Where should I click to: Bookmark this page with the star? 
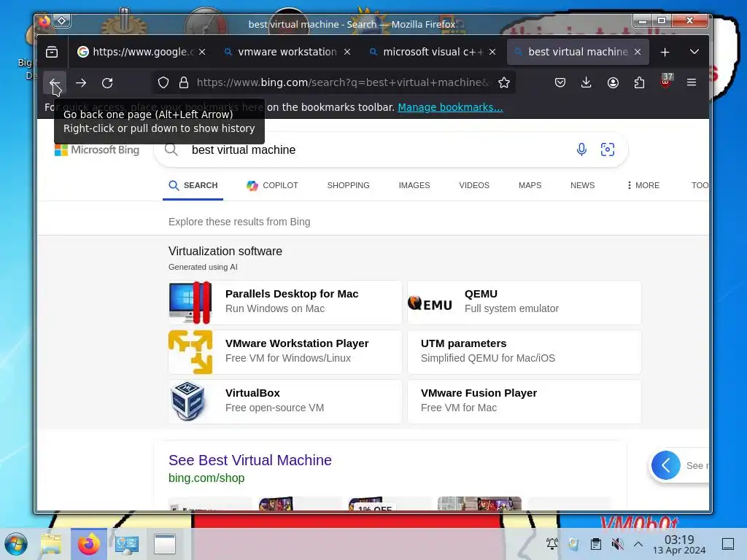(x=504, y=83)
